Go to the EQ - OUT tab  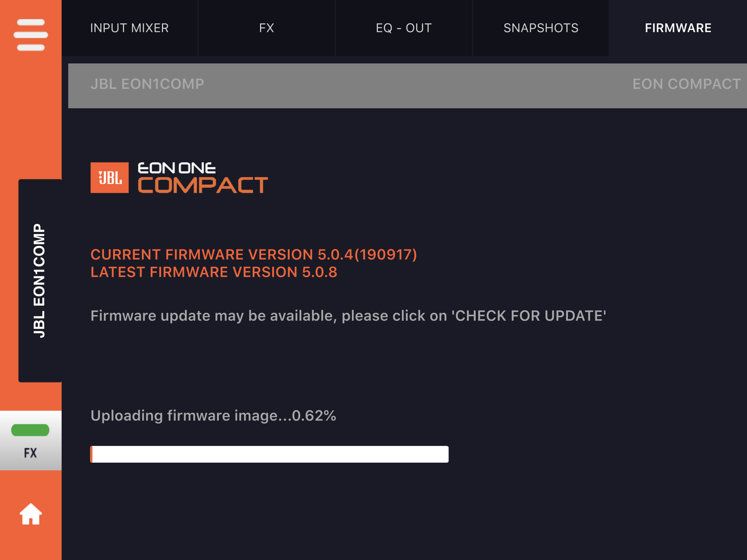pos(404,28)
